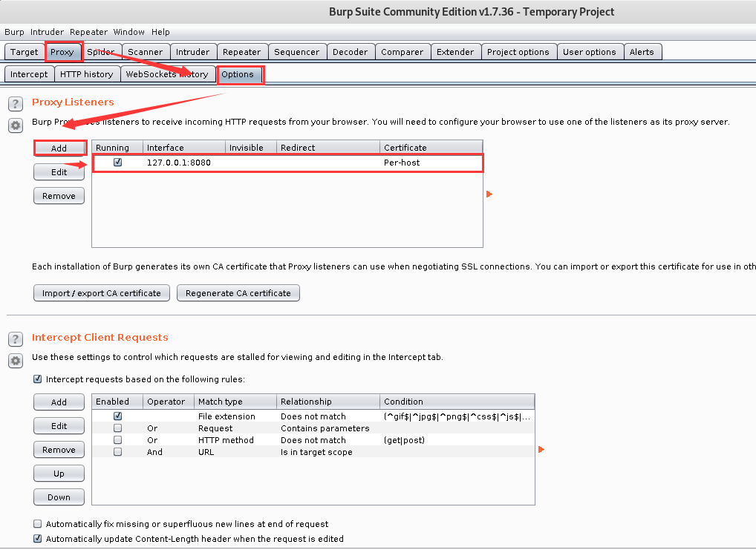Sort rules by Match type column header
This screenshot has width=756, height=550.
pyautogui.click(x=235, y=402)
